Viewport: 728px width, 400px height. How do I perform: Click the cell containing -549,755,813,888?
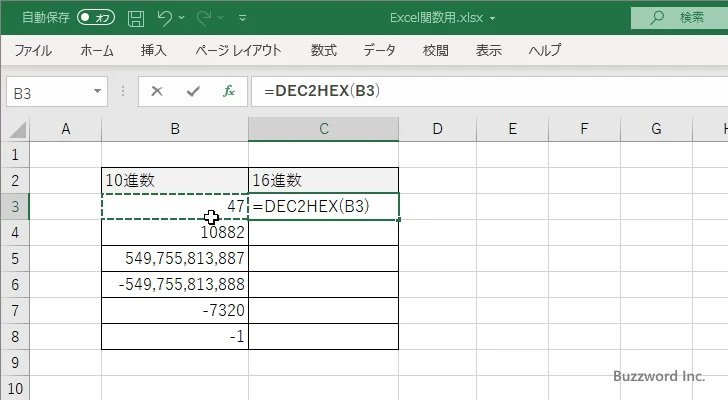(x=175, y=284)
